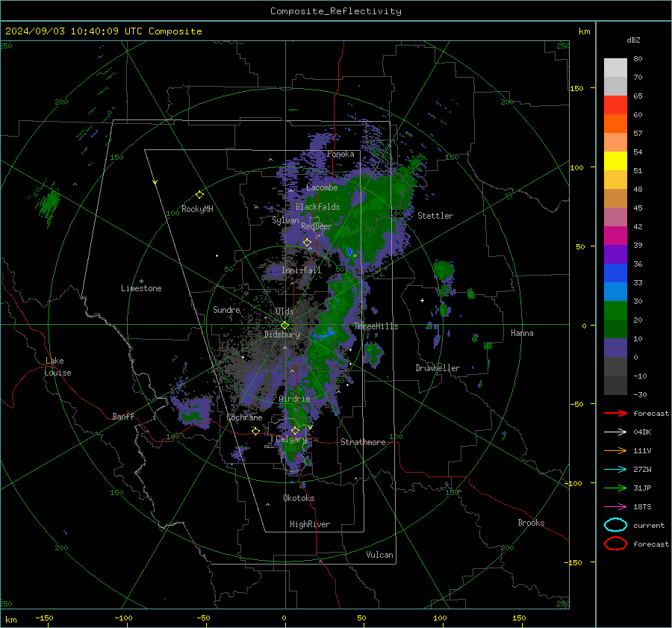Click the 150 label on right km axis
672x628 pixels.
(x=576, y=88)
